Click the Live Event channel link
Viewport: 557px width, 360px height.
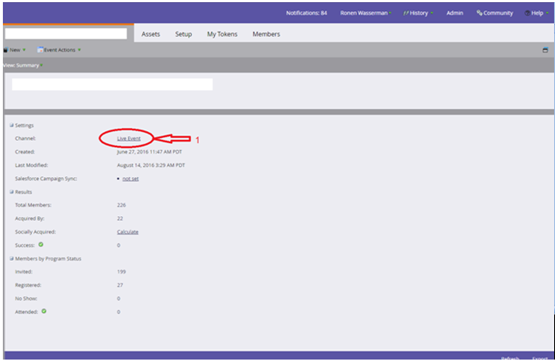coord(129,139)
